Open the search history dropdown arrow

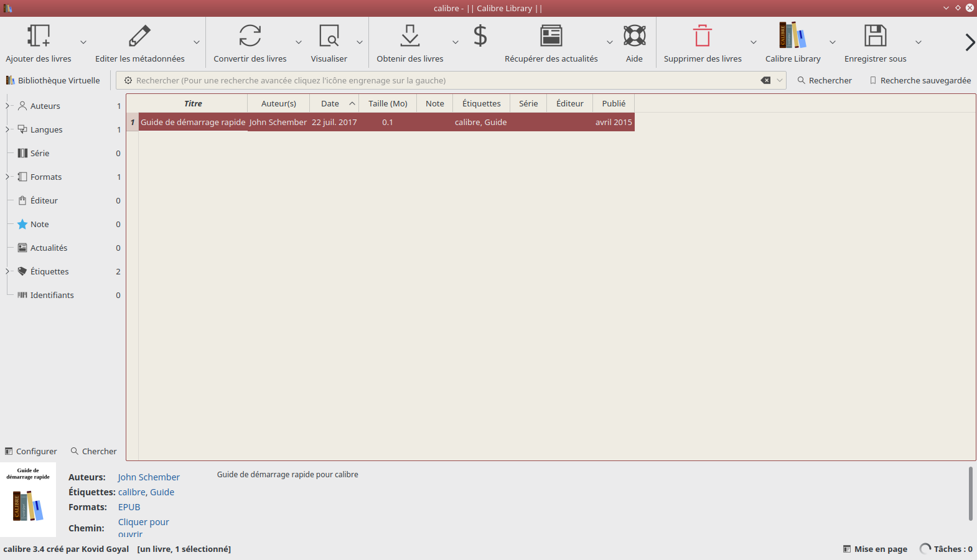click(780, 80)
